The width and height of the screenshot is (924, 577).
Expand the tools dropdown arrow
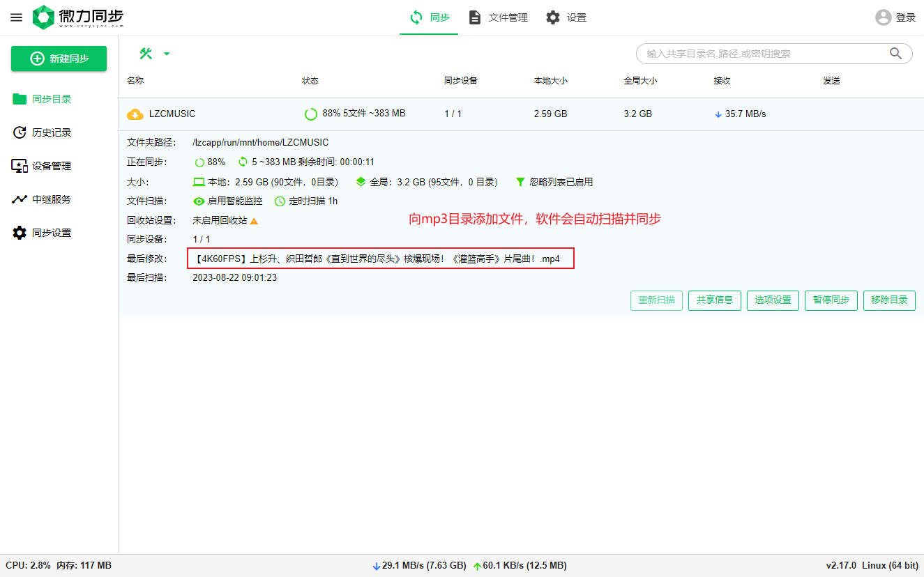(x=166, y=54)
